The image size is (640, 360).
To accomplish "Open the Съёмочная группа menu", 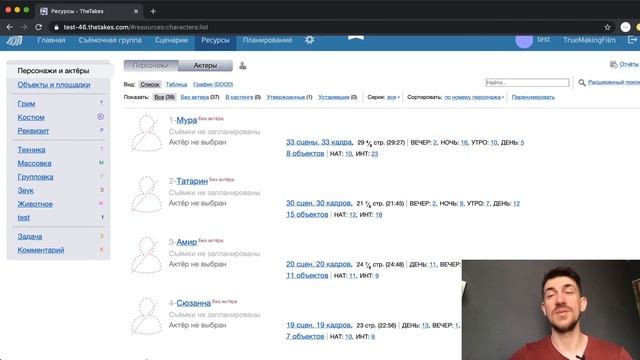I will (110, 40).
